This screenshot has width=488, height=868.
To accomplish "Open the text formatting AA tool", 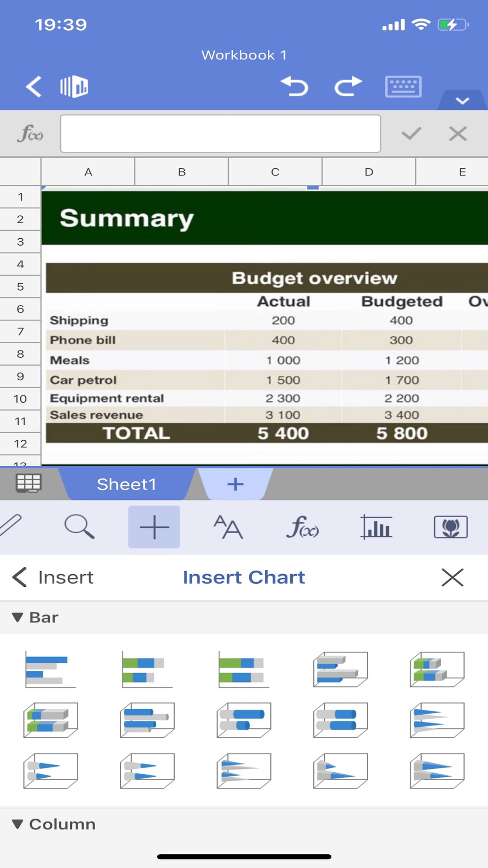I will click(x=228, y=527).
